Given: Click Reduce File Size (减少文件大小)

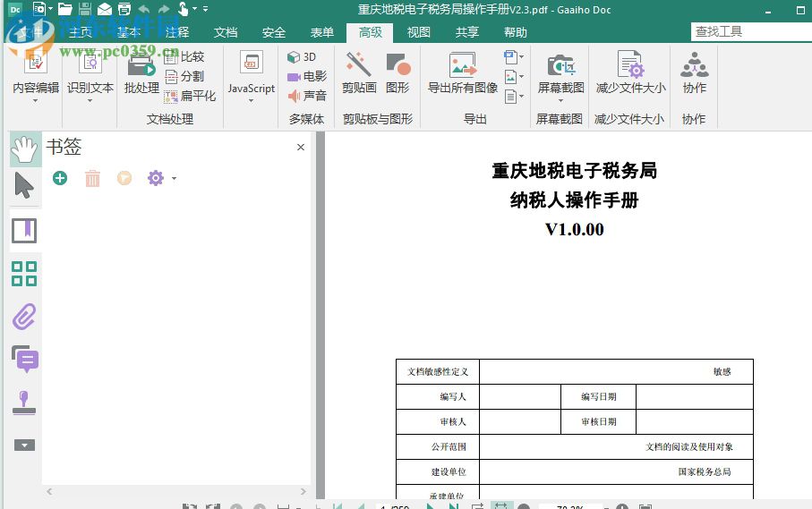Looking at the screenshot, I should [x=630, y=73].
